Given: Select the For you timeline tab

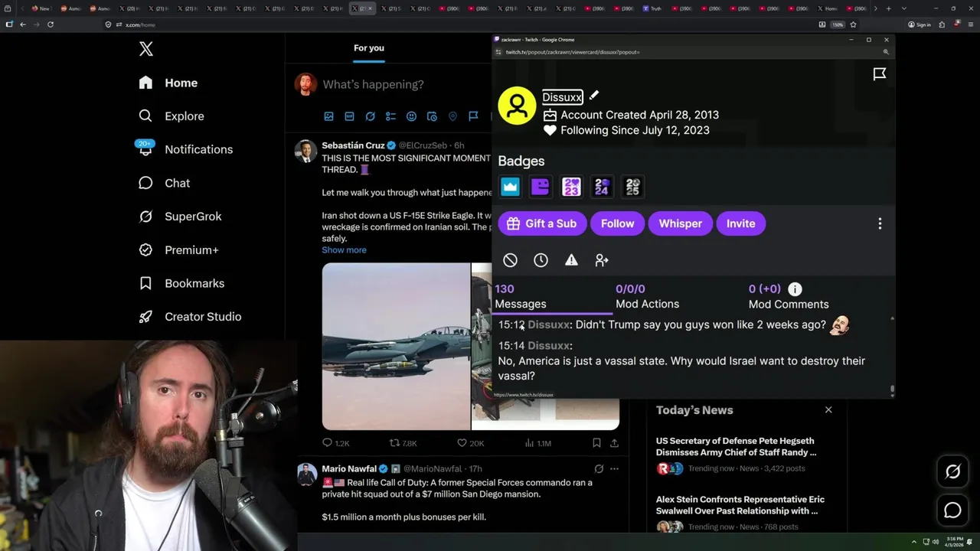Looking at the screenshot, I should [369, 48].
